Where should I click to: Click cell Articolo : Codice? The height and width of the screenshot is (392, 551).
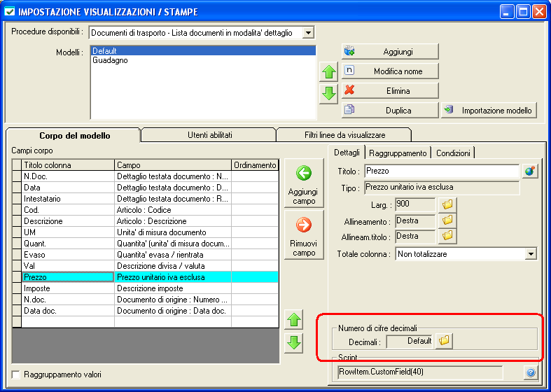tap(173, 210)
